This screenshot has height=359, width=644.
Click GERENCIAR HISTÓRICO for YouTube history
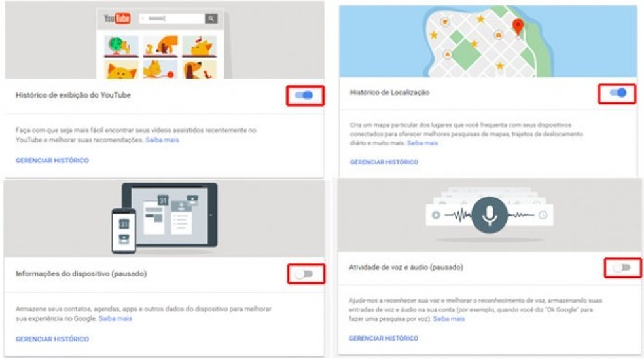(x=52, y=161)
